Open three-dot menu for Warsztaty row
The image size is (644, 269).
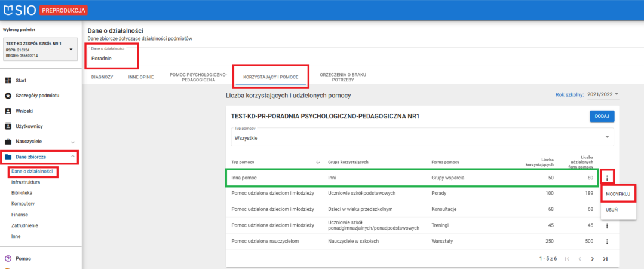click(607, 242)
